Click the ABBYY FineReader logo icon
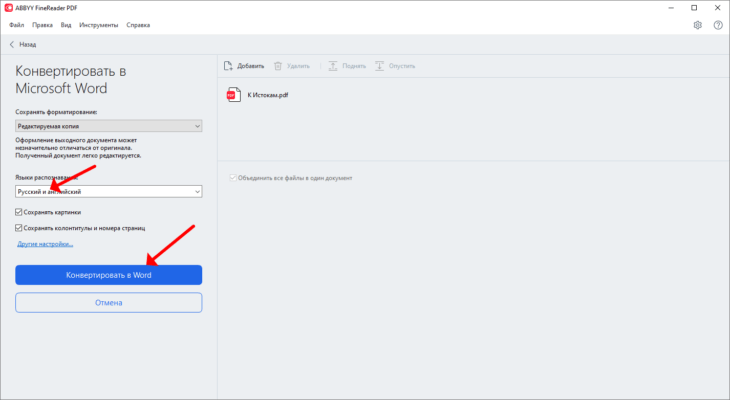Image resolution: width=730 pixels, height=400 pixels. click(x=8, y=8)
